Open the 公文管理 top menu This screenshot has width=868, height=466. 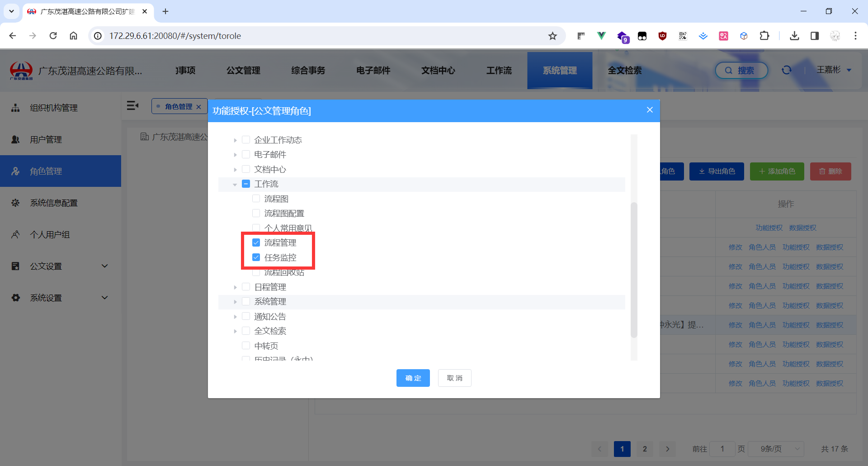(x=243, y=70)
